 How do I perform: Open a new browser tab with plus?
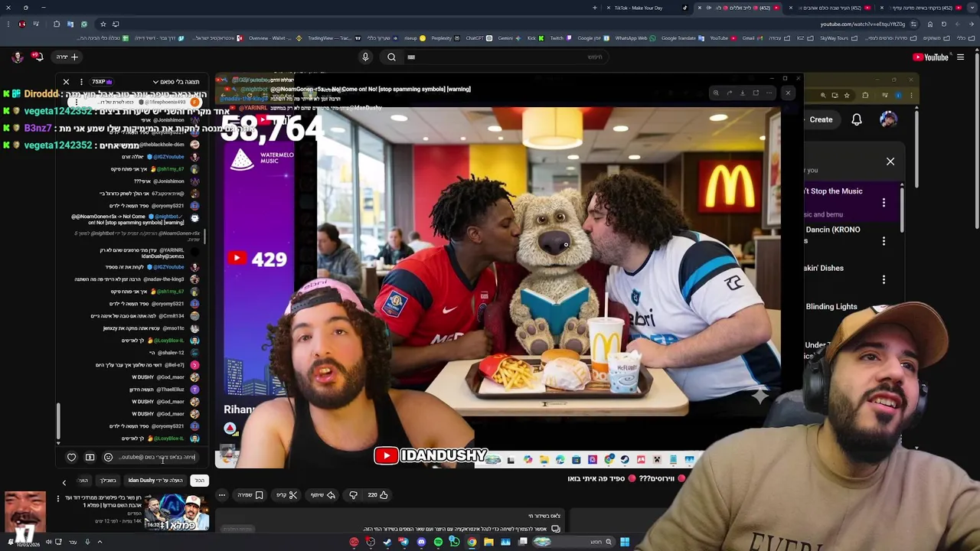click(594, 8)
